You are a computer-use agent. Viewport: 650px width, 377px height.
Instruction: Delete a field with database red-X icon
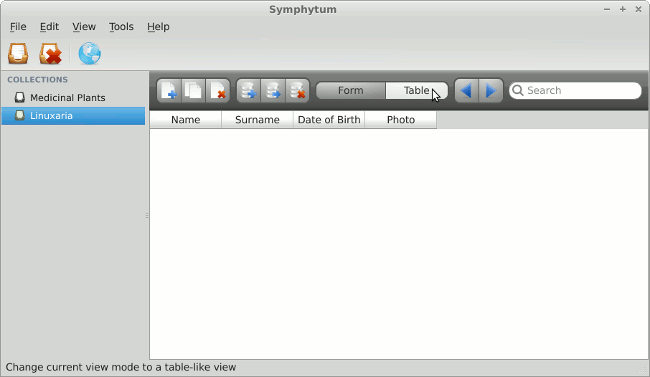(x=297, y=90)
